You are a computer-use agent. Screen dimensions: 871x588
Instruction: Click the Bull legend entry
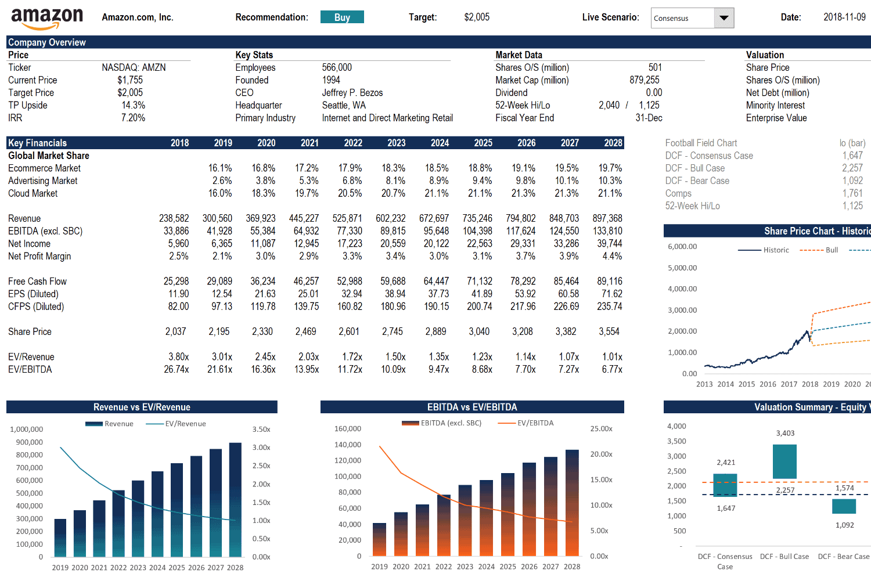pyautogui.click(x=819, y=250)
